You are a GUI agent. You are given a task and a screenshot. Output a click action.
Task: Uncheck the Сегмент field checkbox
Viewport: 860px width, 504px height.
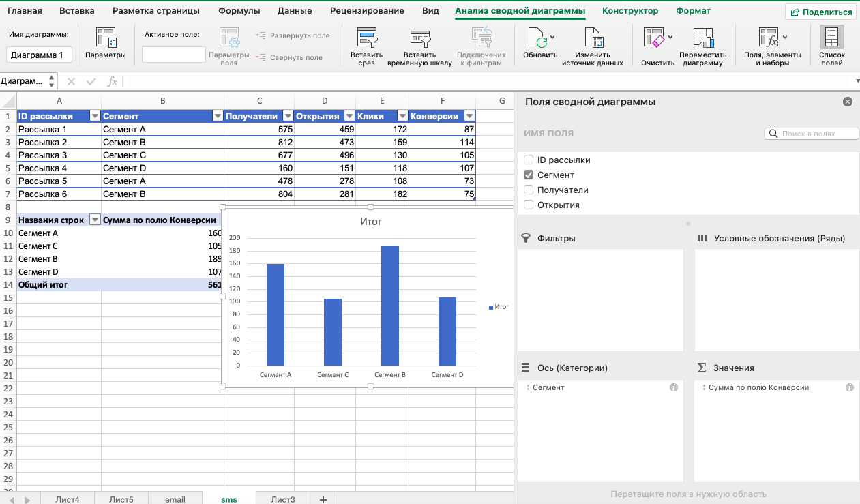[529, 175]
